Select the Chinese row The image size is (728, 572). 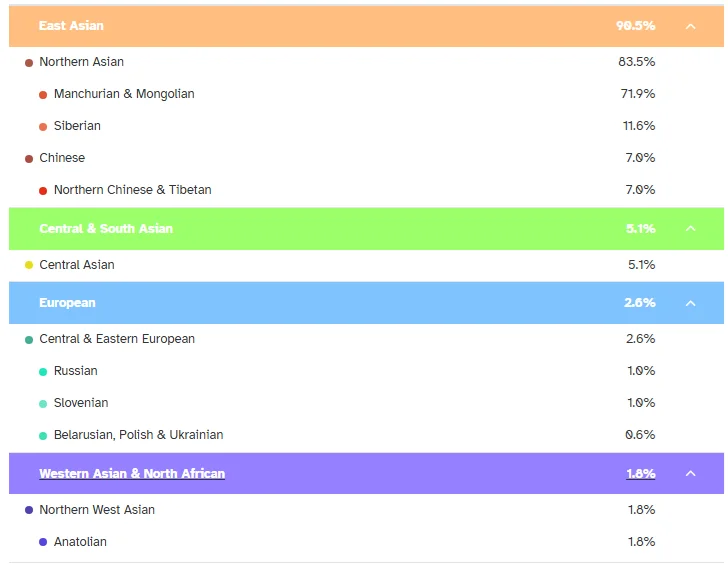tap(366, 158)
